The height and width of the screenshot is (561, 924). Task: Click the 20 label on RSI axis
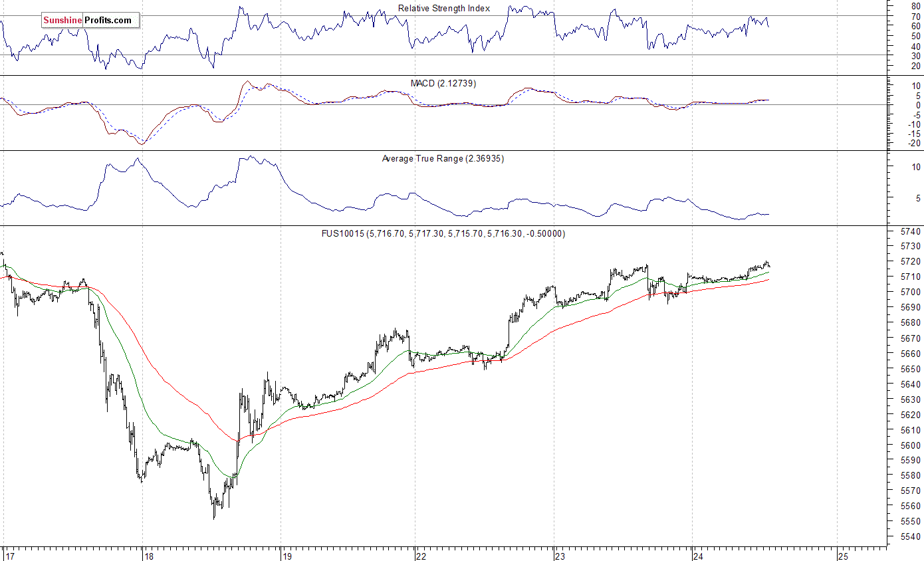(915, 66)
